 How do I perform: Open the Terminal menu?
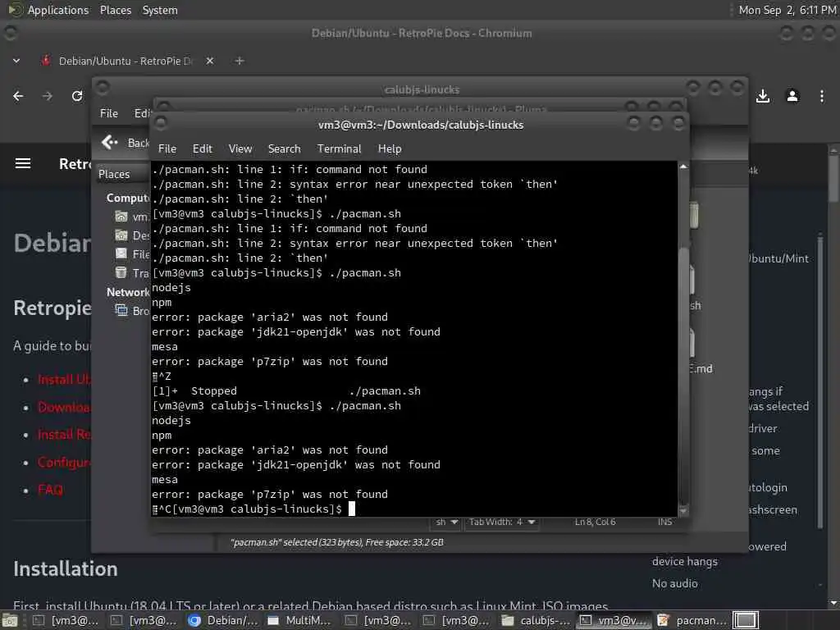click(339, 149)
